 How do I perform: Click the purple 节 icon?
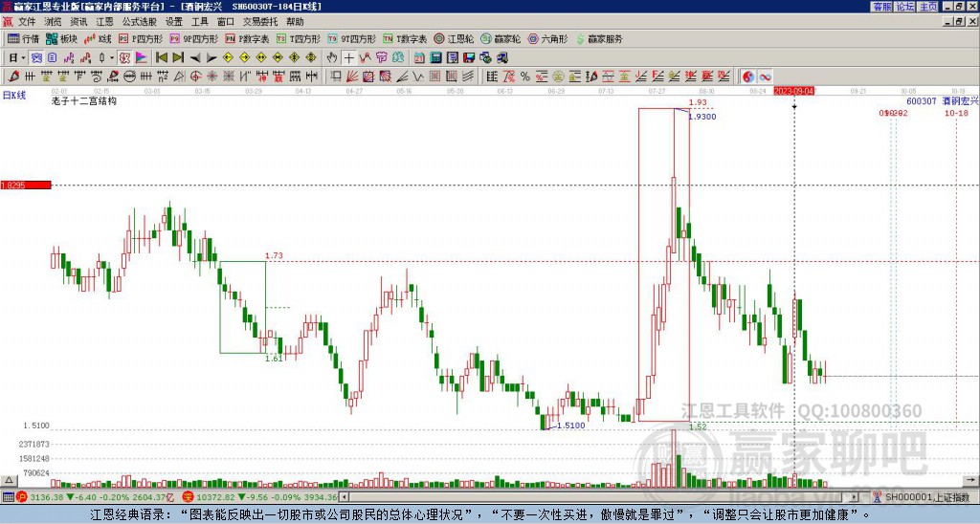381,57
